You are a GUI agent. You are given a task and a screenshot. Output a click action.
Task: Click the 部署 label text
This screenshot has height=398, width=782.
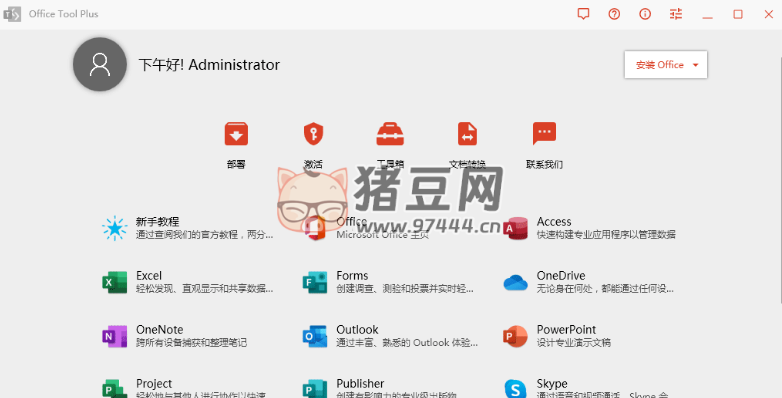click(x=236, y=164)
